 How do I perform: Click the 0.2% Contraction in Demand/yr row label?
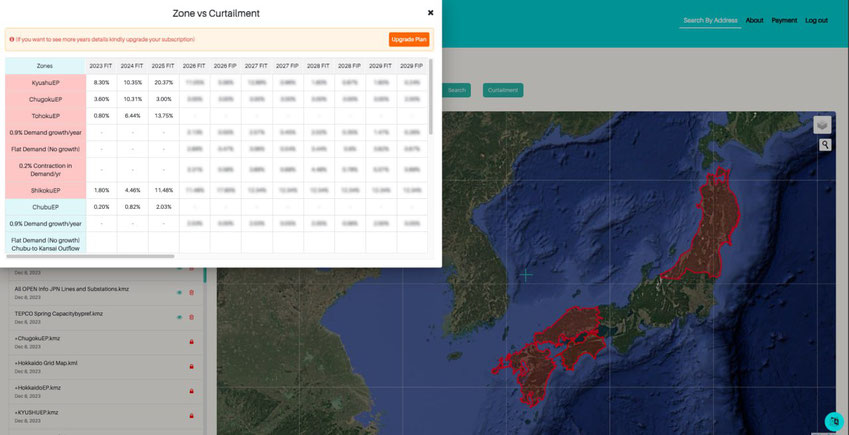pyautogui.click(x=45, y=170)
